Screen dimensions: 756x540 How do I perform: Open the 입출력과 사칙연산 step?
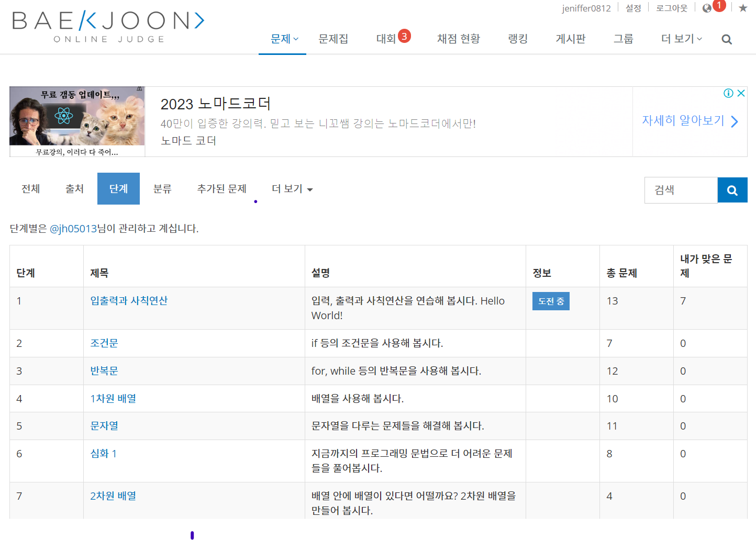129,301
